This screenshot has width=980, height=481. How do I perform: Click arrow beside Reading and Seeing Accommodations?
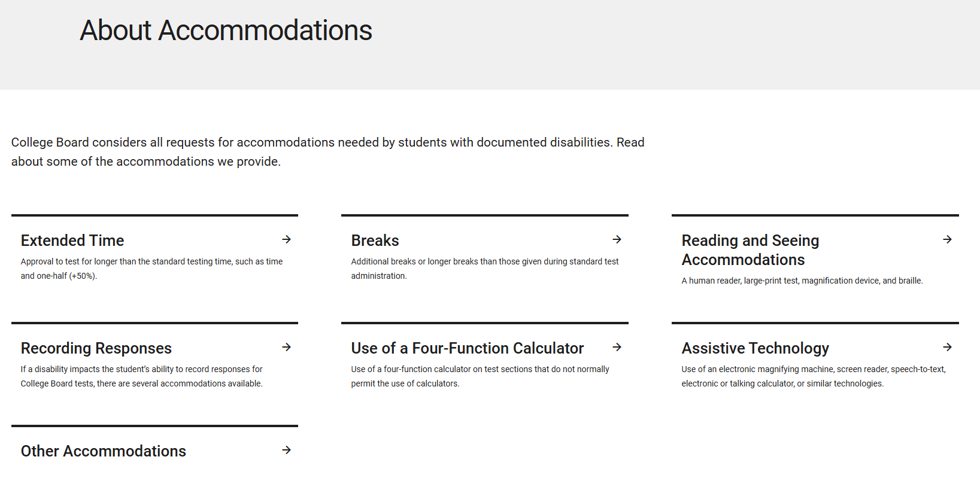[x=948, y=239]
